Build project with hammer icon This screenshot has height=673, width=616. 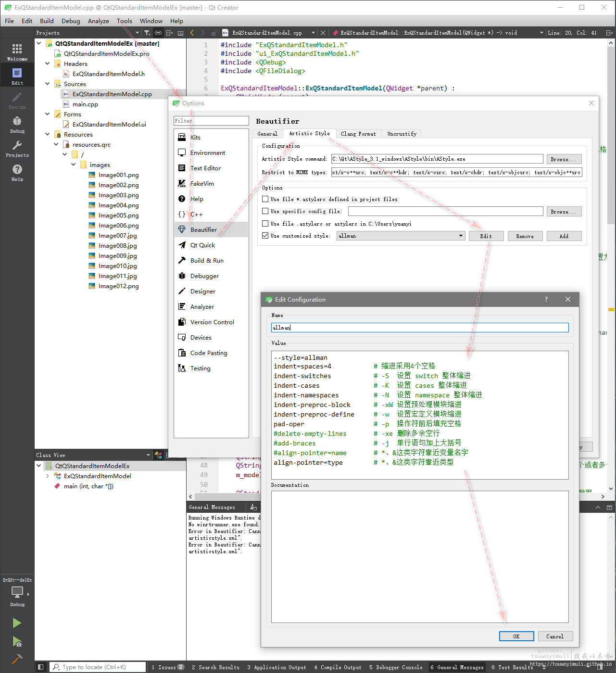17,659
